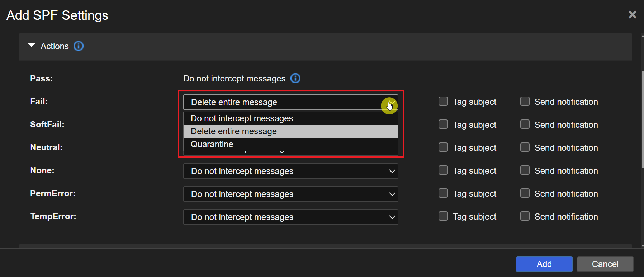Open the PermError action dropdown
Image resolution: width=644 pixels, height=277 pixels.
coord(290,194)
